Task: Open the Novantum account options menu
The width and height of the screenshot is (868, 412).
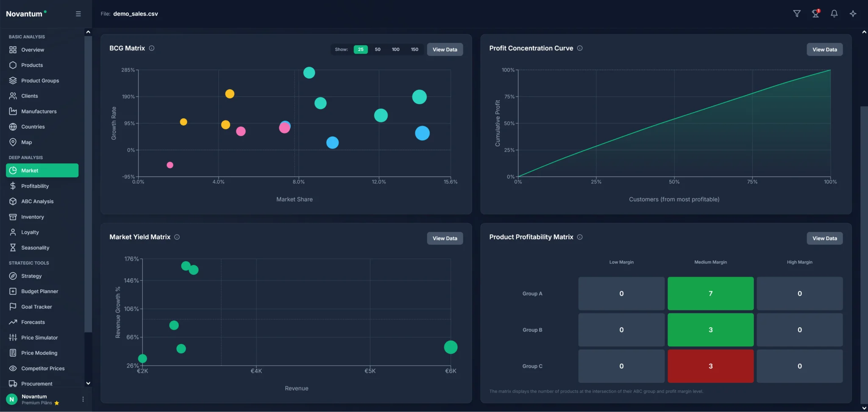Action: tap(83, 399)
